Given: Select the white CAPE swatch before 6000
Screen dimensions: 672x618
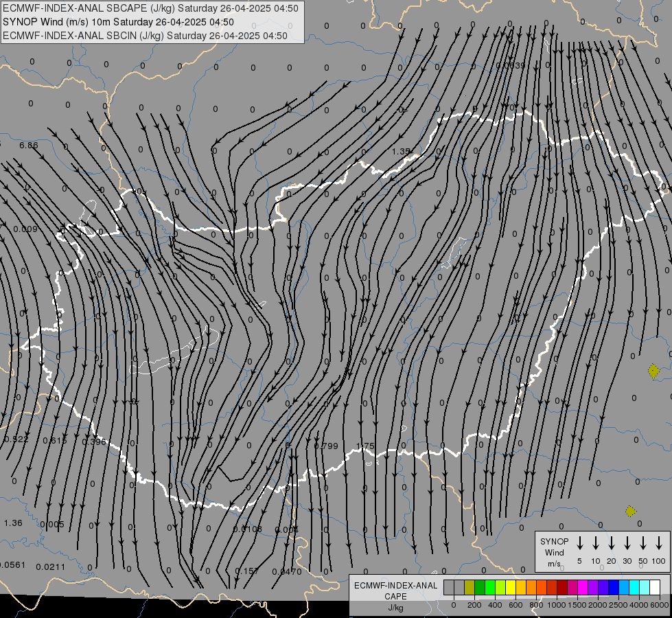Looking at the screenshot, I should (655, 587).
